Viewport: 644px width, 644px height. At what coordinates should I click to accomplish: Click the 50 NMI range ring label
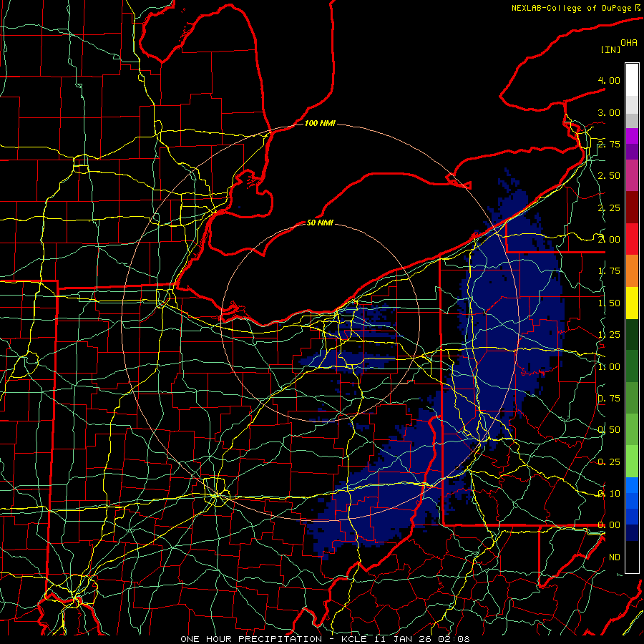click(x=320, y=223)
